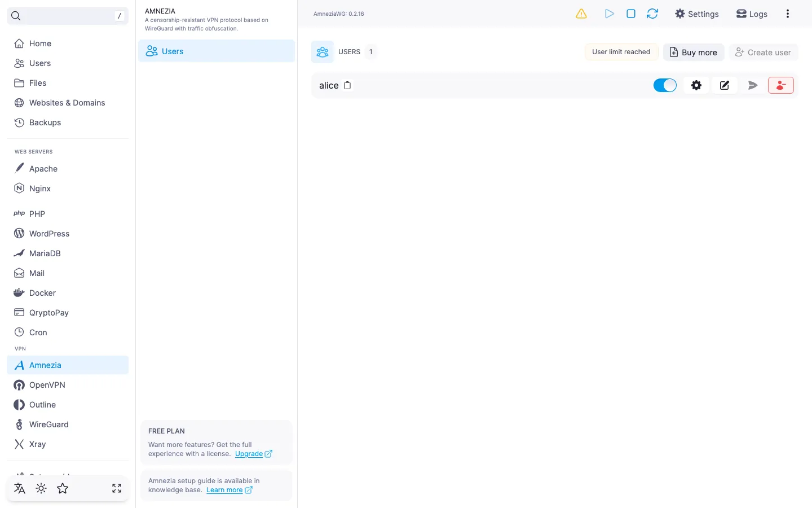The height and width of the screenshot is (508, 812).
Task: Open the WireGuard page
Action: point(68,424)
